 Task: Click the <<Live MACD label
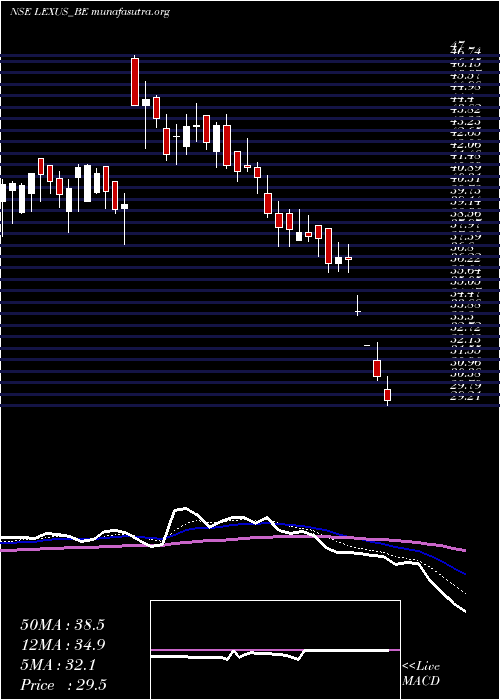[421, 674]
